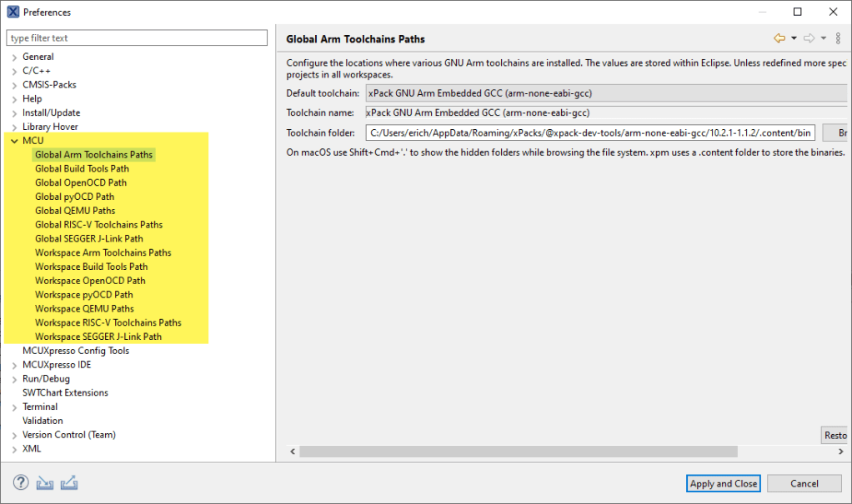Select Workspace OpenOCD Path entry
The width and height of the screenshot is (852, 504).
tap(90, 281)
